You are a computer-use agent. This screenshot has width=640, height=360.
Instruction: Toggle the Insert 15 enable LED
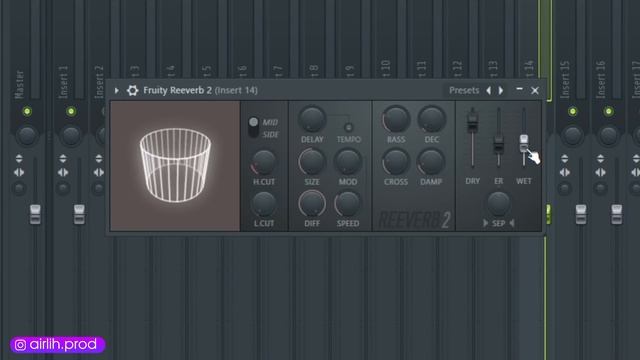pos(572,111)
